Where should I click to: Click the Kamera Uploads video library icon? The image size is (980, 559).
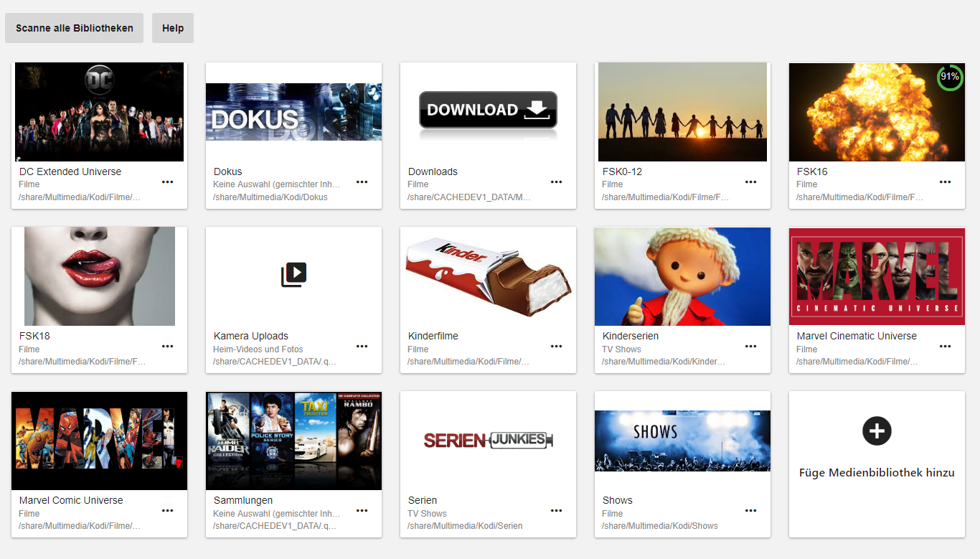pos(293,276)
